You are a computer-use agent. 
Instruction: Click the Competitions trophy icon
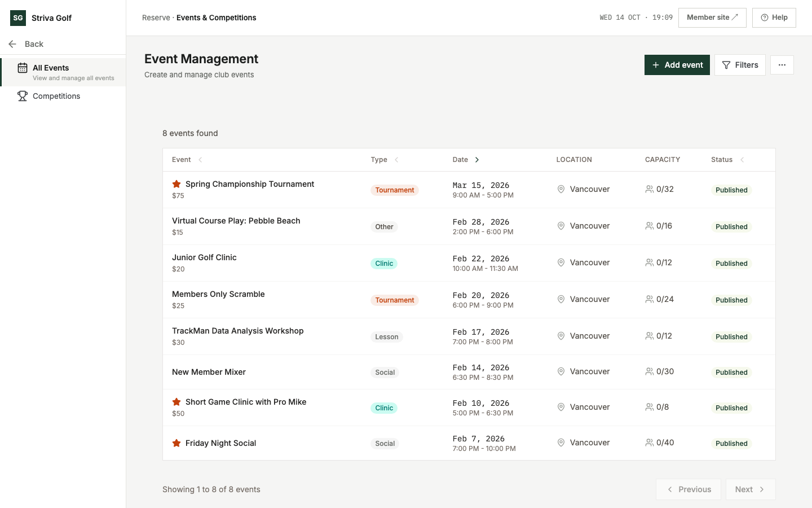pos(23,96)
